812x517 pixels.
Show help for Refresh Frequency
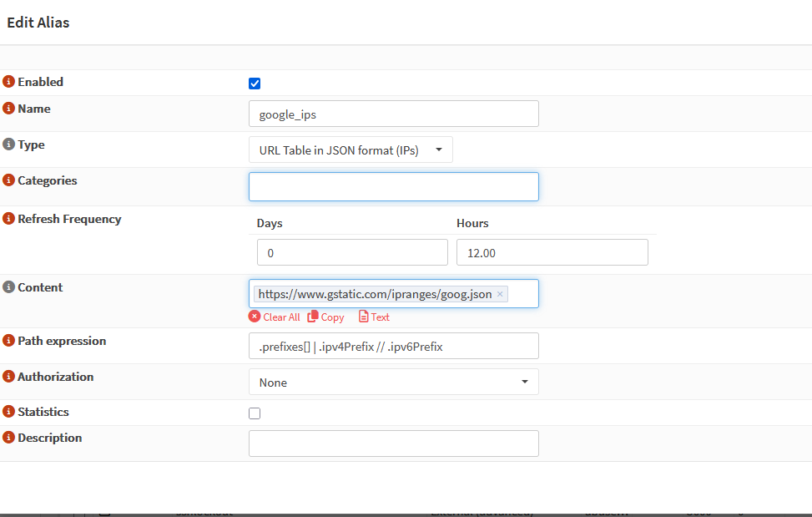[9, 219]
